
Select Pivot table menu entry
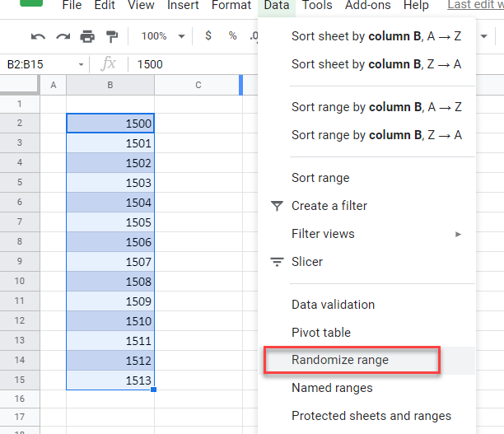click(x=321, y=333)
